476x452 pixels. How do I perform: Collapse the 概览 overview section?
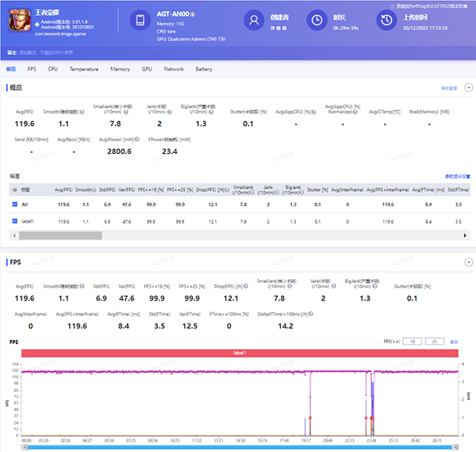coord(468,87)
